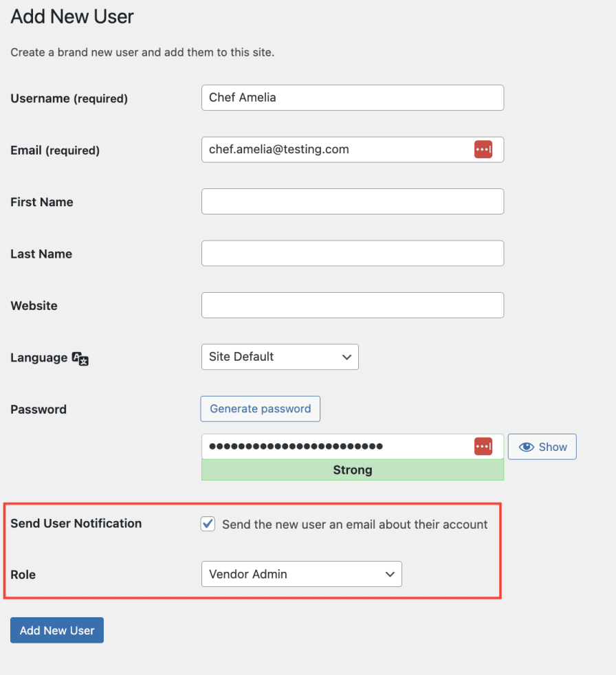Open the Language Site Default dropdown

(280, 357)
